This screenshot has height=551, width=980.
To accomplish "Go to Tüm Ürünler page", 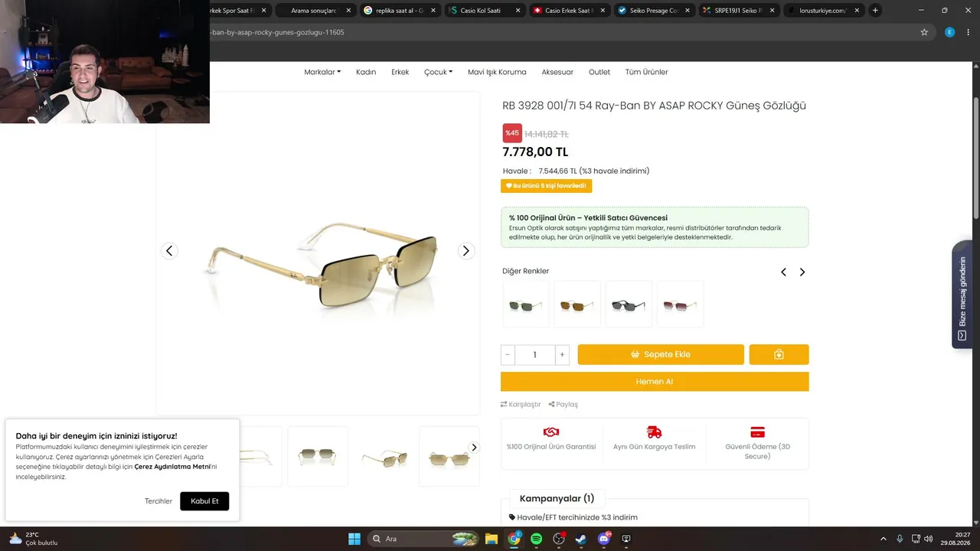I will pyautogui.click(x=647, y=72).
